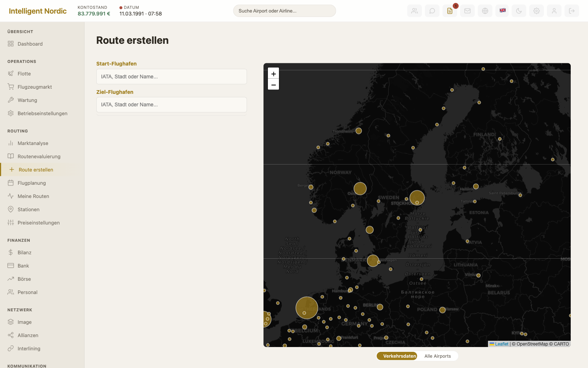
Task: Click the Interlining link icon
Action: point(11,348)
